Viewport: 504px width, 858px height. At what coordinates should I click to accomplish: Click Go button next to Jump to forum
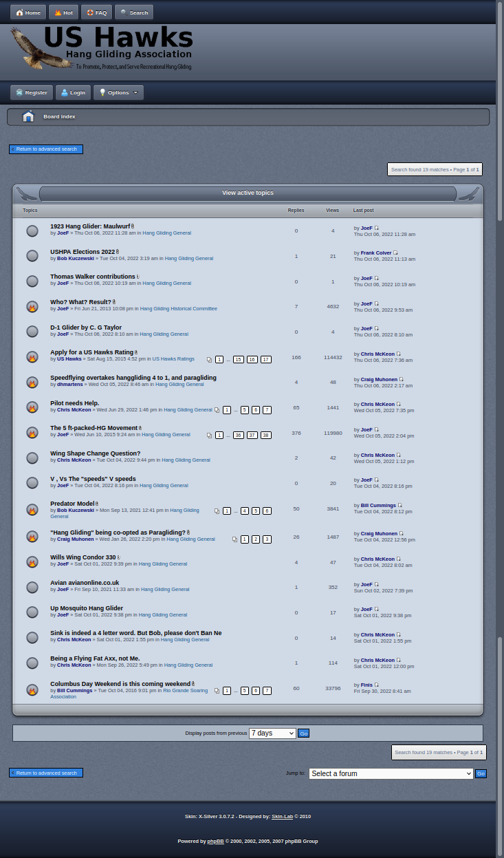pos(481,773)
